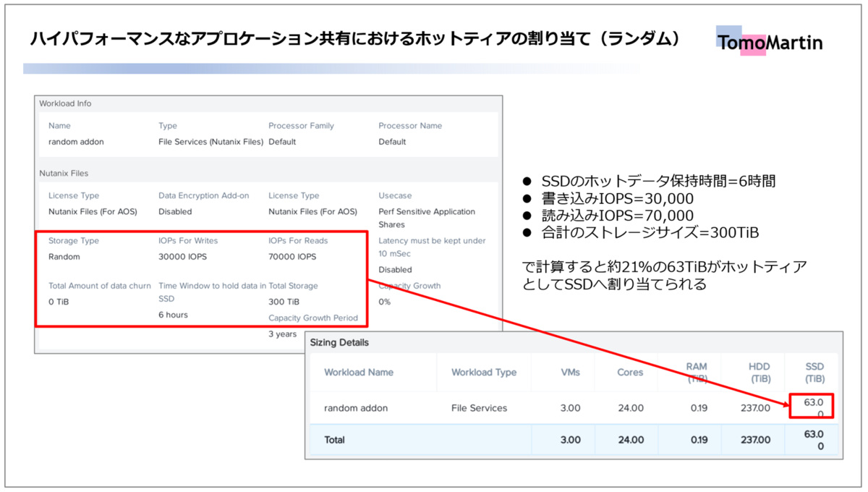Select the 3 years value

point(282,334)
